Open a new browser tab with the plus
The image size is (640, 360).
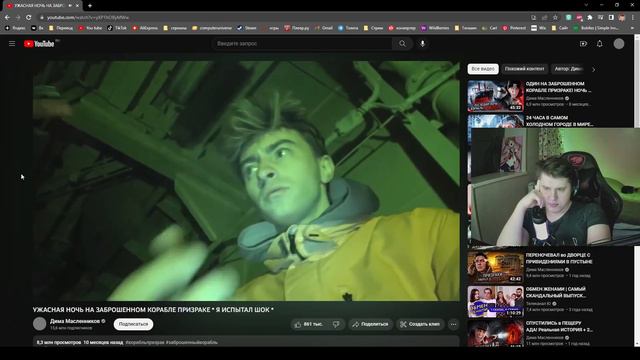[x=90, y=6]
